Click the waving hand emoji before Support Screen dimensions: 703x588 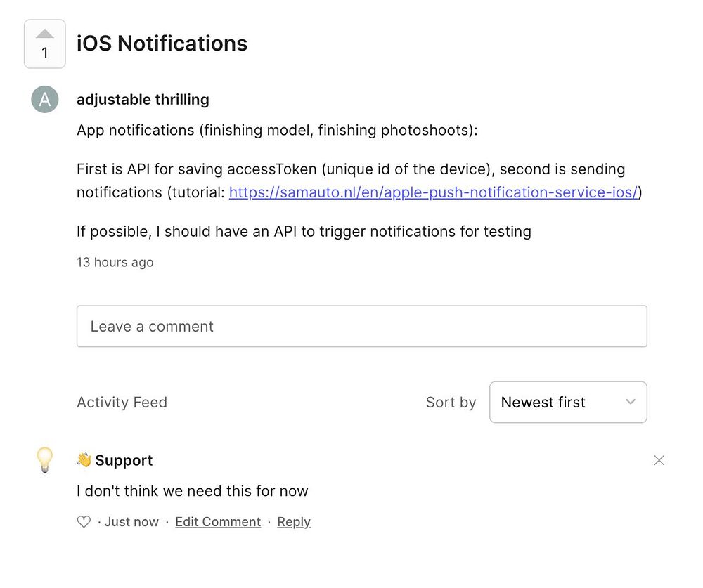pos(84,460)
